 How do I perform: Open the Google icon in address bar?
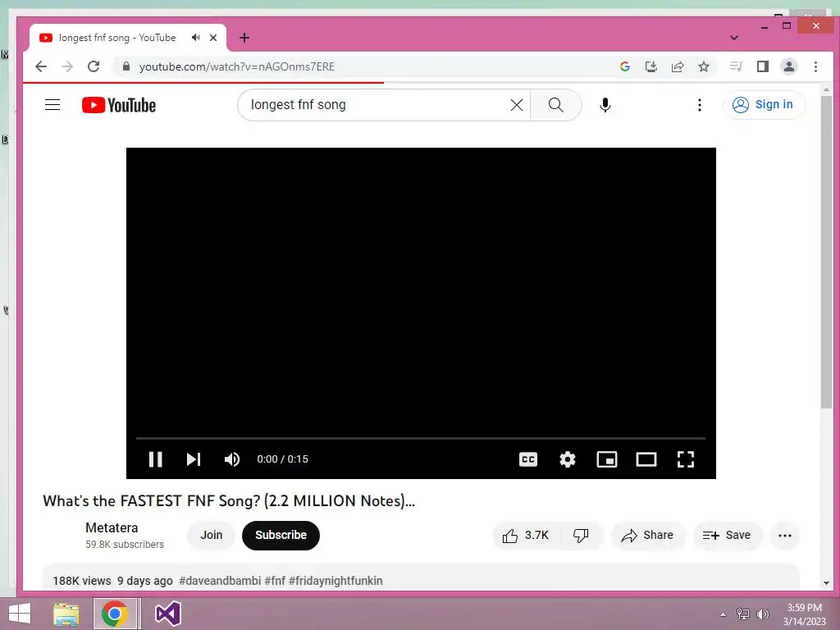point(624,66)
